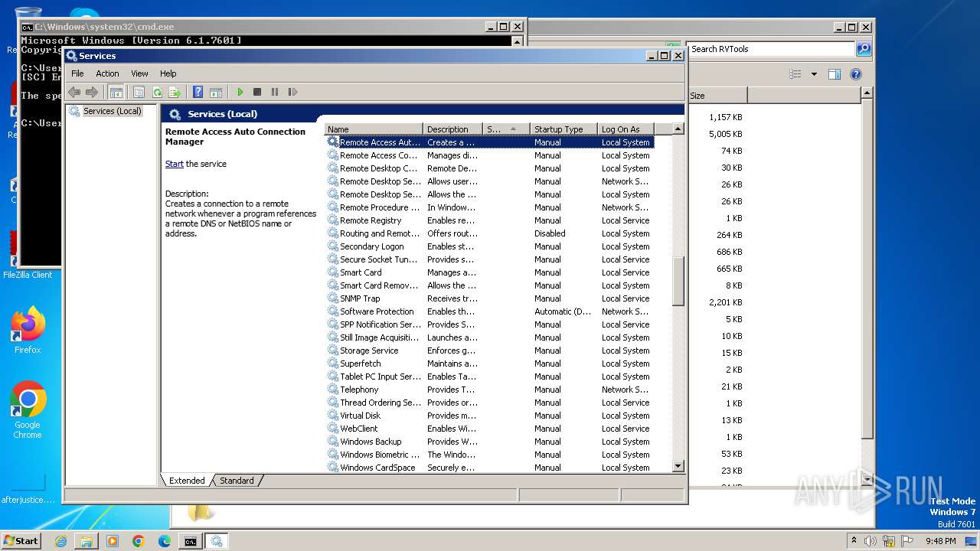
Task: Click the RVTools search field in Explorer
Action: click(770, 49)
